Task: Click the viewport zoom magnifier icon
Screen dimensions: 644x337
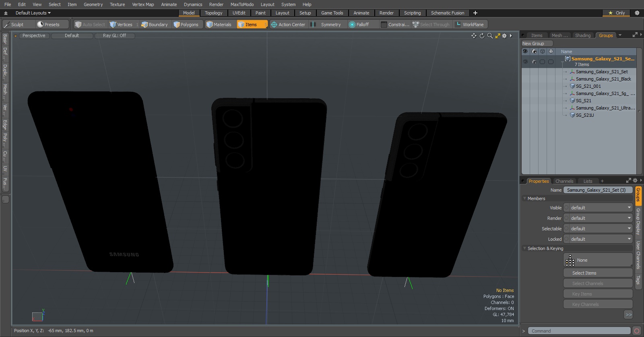Action: (x=490, y=36)
